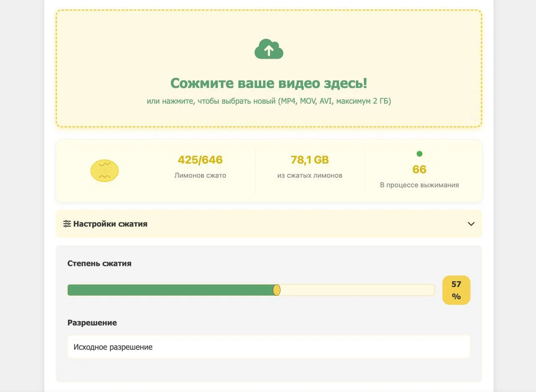Click the cloud upload icon
Viewport: 536px width, 392px height.
click(x=269, y=49)
